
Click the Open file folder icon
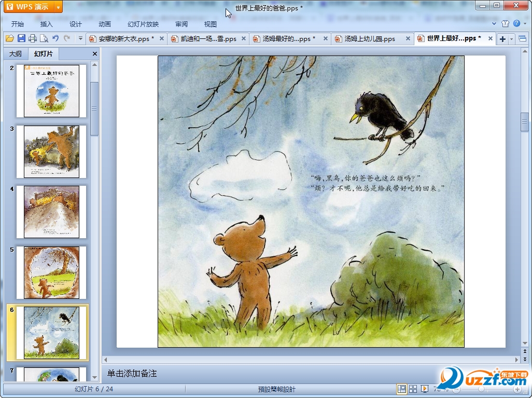[9, 38]
